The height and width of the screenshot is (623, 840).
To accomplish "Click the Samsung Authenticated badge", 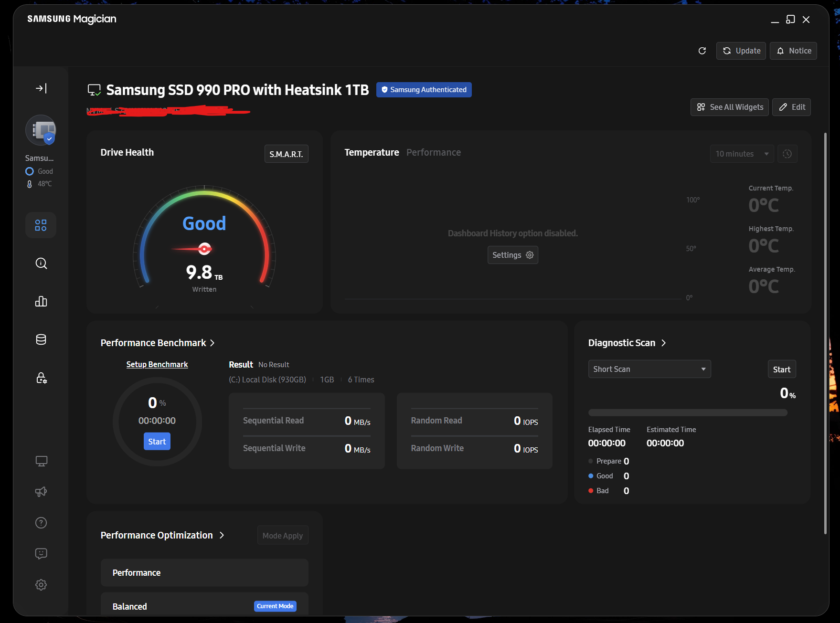I will click(424, 90).
